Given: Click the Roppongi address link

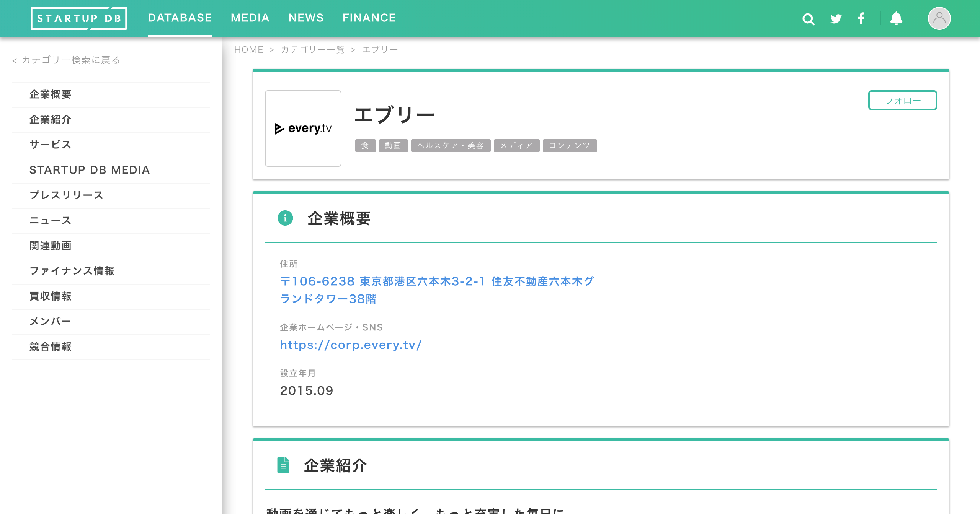Looking at the screenshot, I should (436, 290).
